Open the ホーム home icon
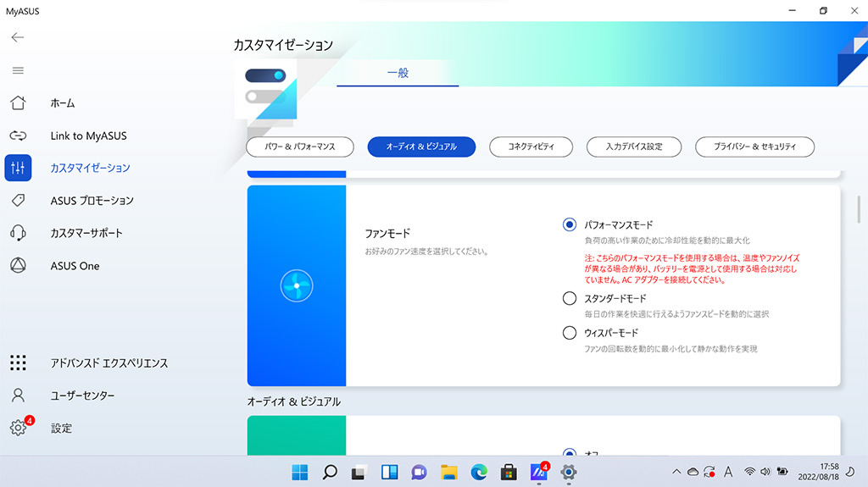The image size is (868, 487). [x=18, y=102]
